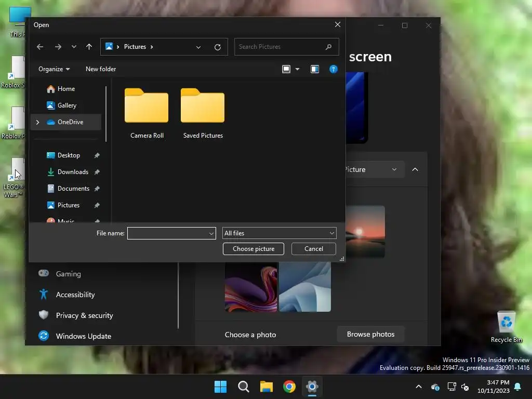This screenshot has width=532, height=399.
Task: Open the All files type dropdown
Action: [279, 233]
